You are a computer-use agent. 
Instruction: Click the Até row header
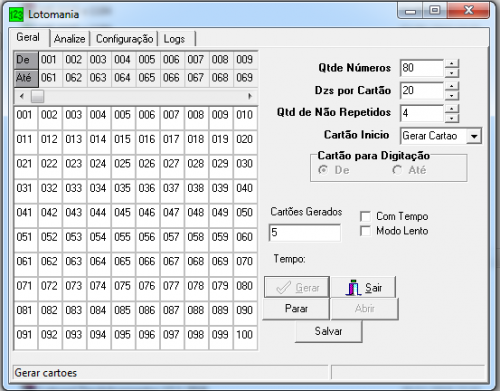26,78
